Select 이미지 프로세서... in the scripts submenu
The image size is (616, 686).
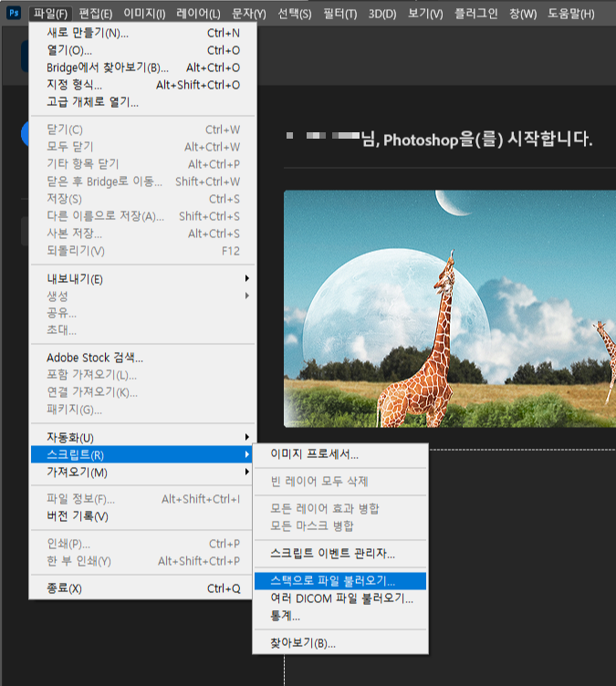340,454
